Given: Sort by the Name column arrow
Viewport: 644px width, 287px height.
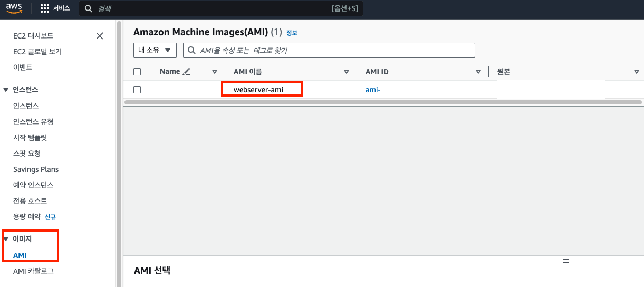Looking at the screenshot, I should (x=215, y=72).
